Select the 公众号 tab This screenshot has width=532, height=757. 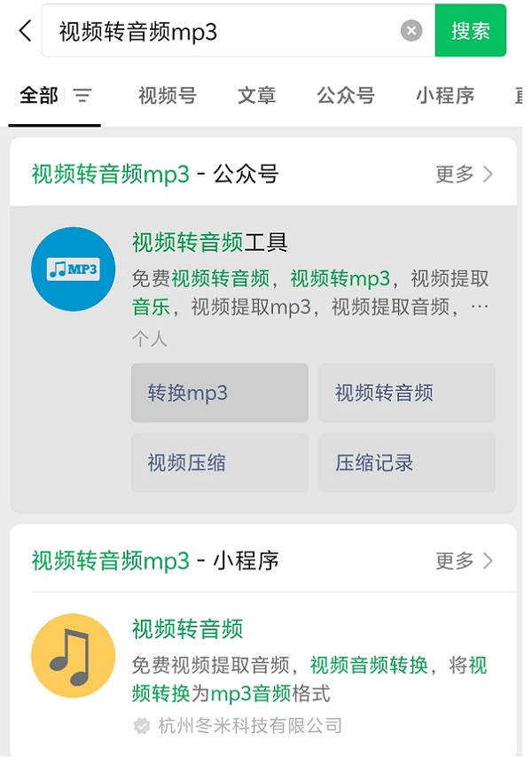[346, 96]
